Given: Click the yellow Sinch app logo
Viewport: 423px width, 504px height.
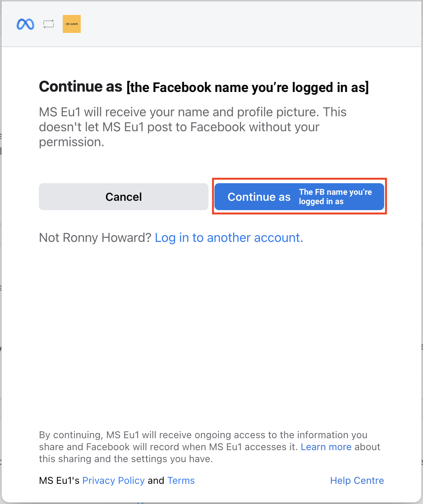Looking at the screenshot, I should (x=72, y=24).
